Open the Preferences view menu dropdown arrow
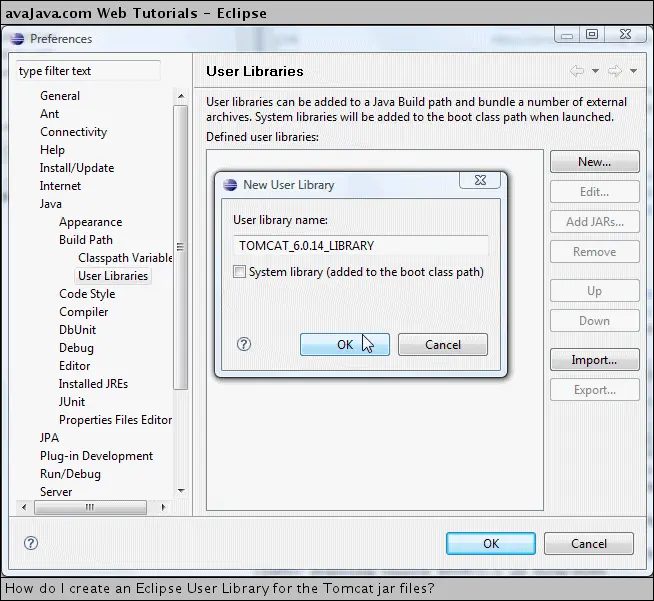This screenshot has height=601, width=654. pyautogui.click(x=634, y=71)
